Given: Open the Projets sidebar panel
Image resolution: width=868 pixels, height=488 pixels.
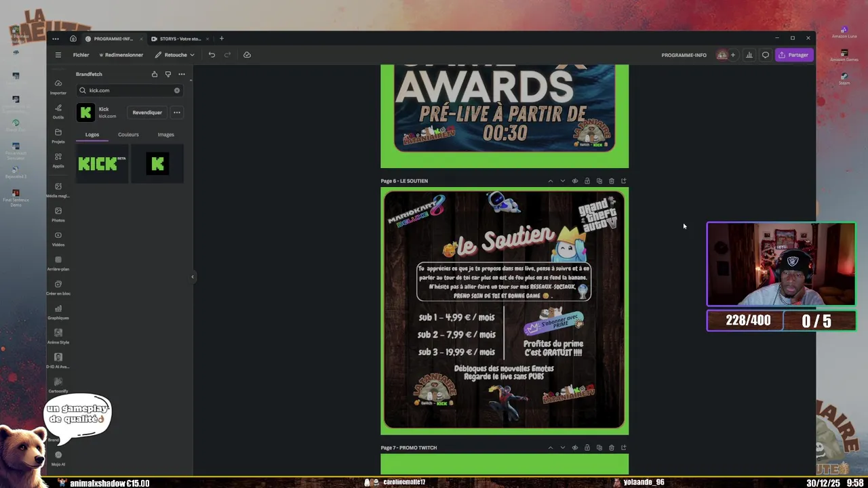Looking at the screenshot, I should coord(58,136).
